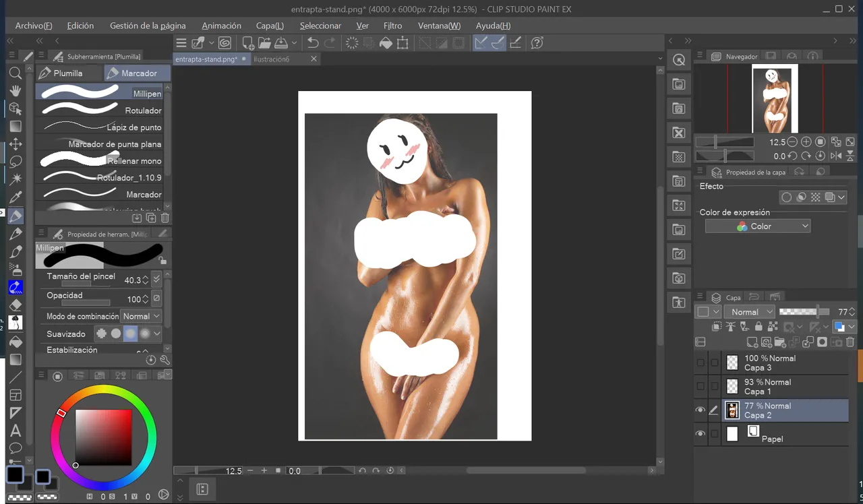863x504 pixels.
Task: Select the Text tool
Action: (16, 431)
